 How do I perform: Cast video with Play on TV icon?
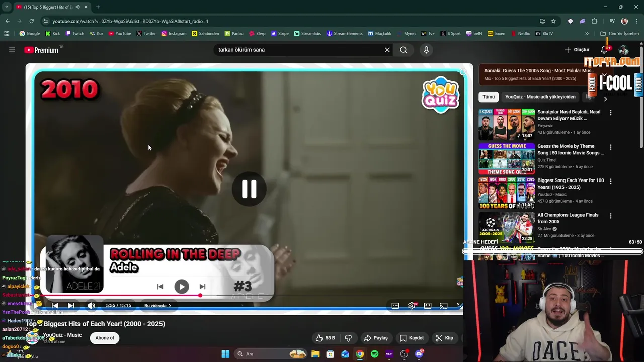tap(443, 306)
